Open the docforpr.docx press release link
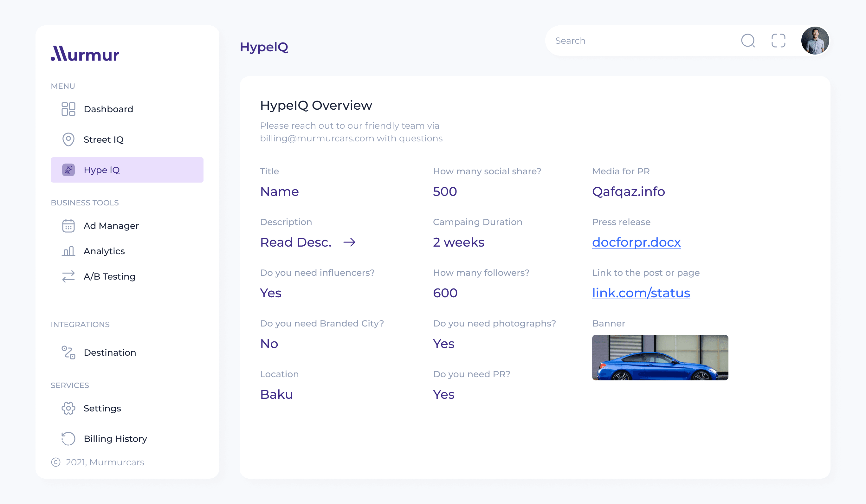 [636, 242]
